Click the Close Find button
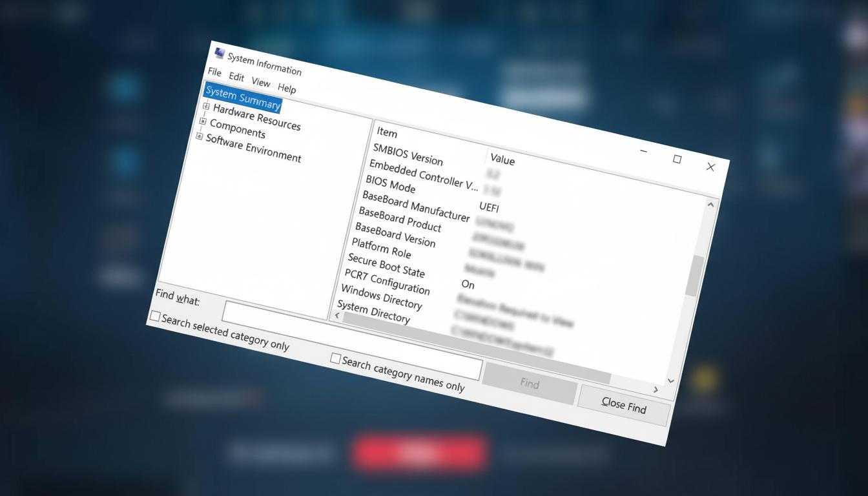 [x=623, y=406]
